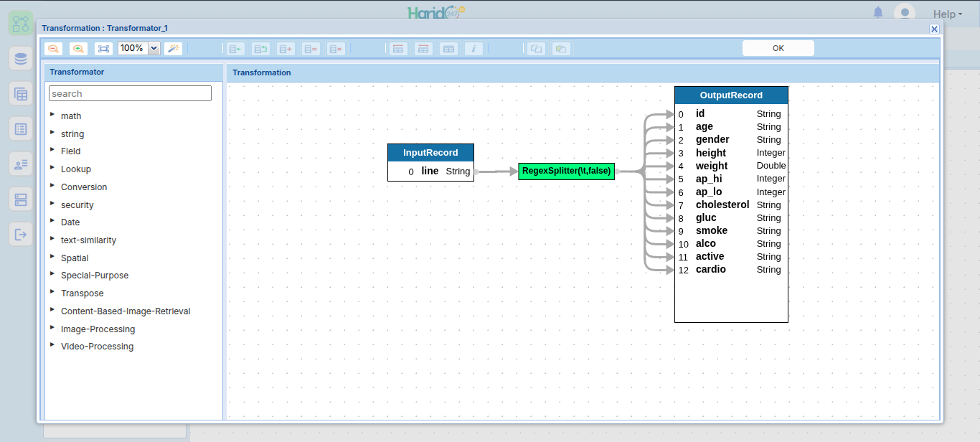The height and width of the screenshot is (442, 980).
Task: Click the workflow graph icon in main sidebar
Action: tap(21, 23)
